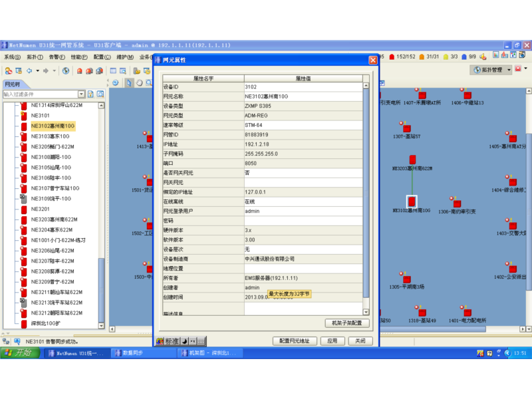
Task: Click the 1307-基站57 node icon on map
Action: click(406, 128)
